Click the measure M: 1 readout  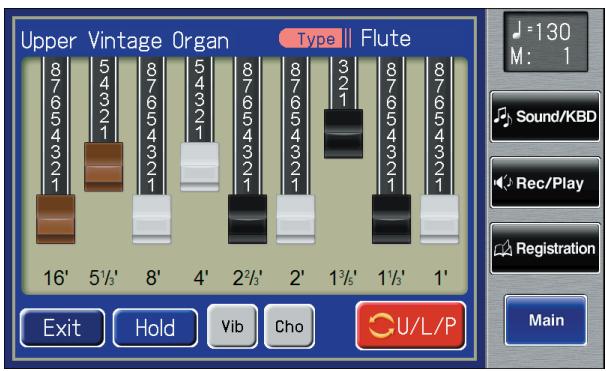point(540,56)
